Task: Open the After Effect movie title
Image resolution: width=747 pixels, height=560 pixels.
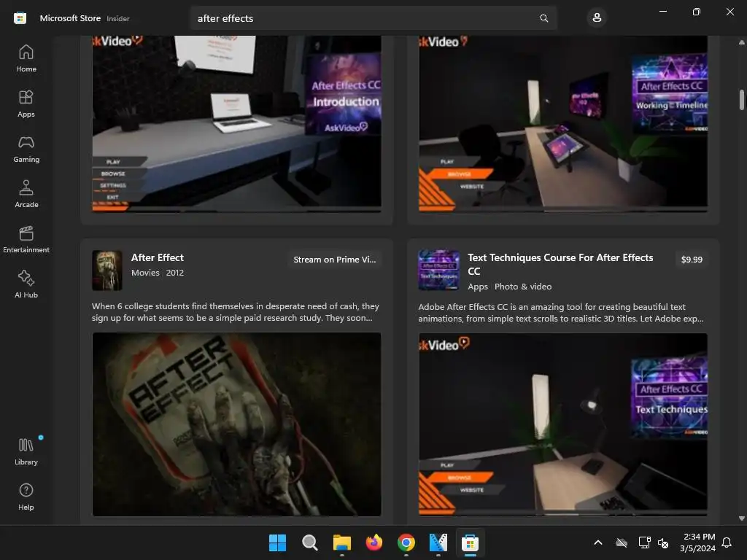Action: click(158, 257)
